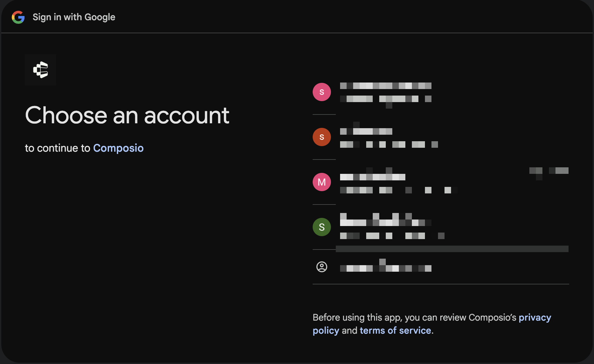Image resolution: width=594 pixels, height=364 pixels.
Task: Select the orange "S" avatar of second account
Action: click(322, 137)
